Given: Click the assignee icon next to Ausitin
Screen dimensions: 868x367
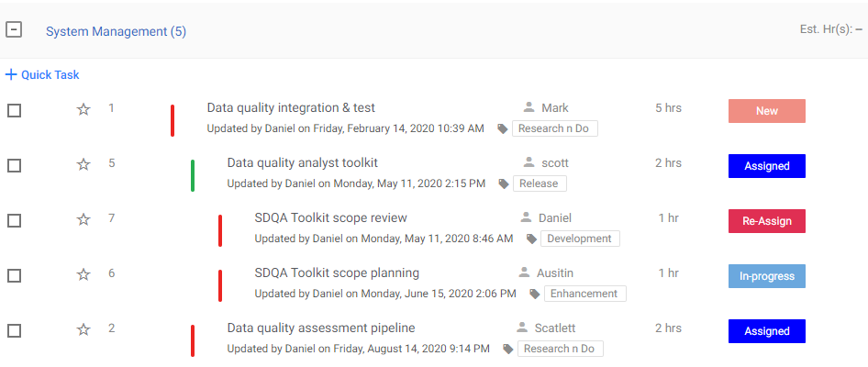Looking at the screenshot, I should (x=524, y=272).
